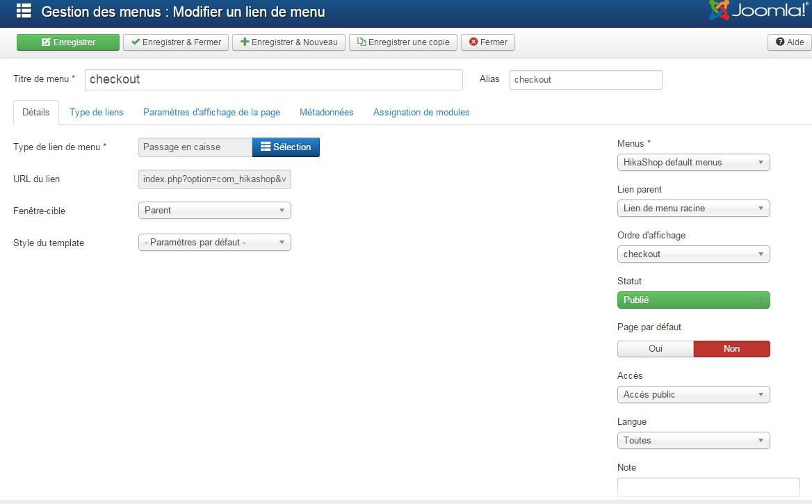Image resolution: width=812 pixels, height=504 pixels.
Task: Click the menu list icon beside page title
Action: [x=24, y=11]
